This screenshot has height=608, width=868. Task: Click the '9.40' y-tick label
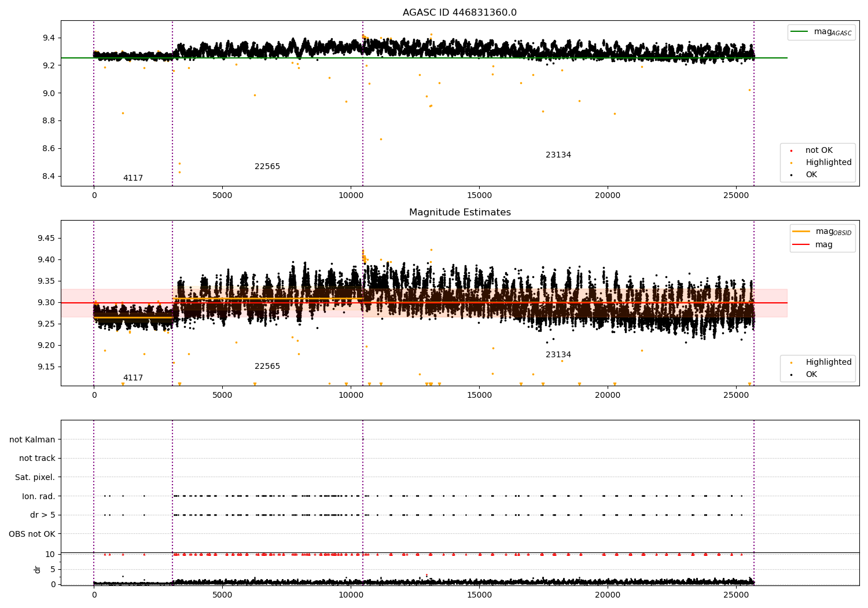click(x=46, y=260)
